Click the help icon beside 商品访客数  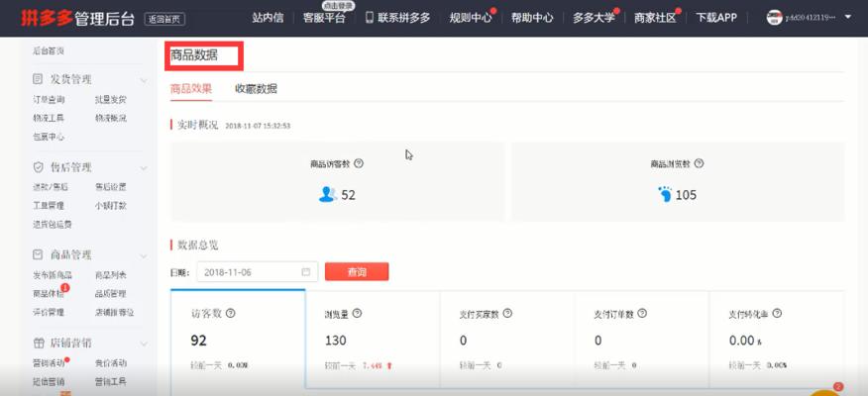click(x=359, y=163)
